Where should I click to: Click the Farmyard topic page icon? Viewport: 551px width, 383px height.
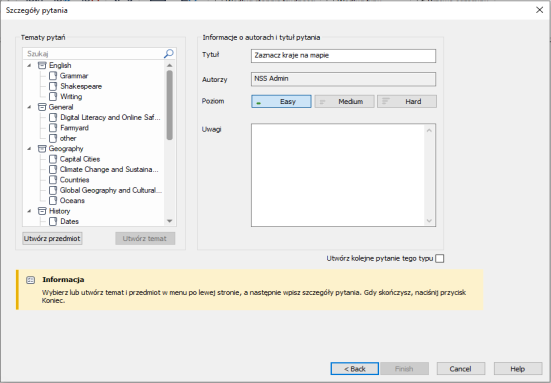(x=53, y=128)
